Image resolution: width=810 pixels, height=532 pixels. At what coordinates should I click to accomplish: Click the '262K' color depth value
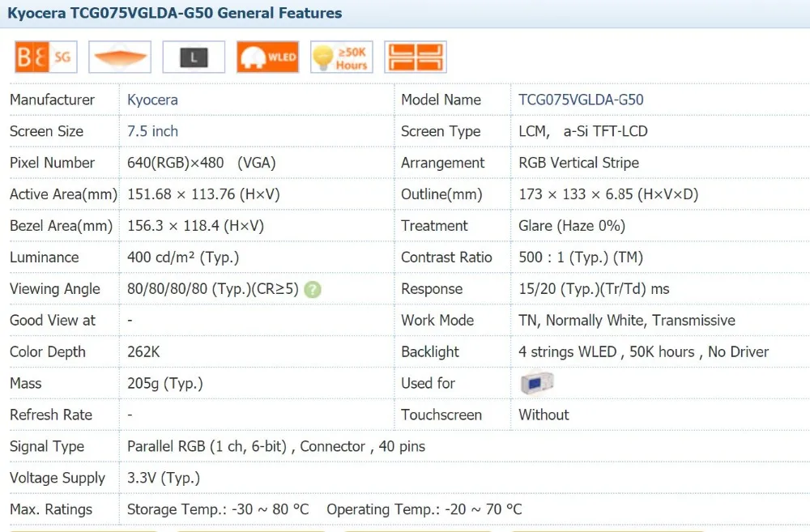[143, 351]
